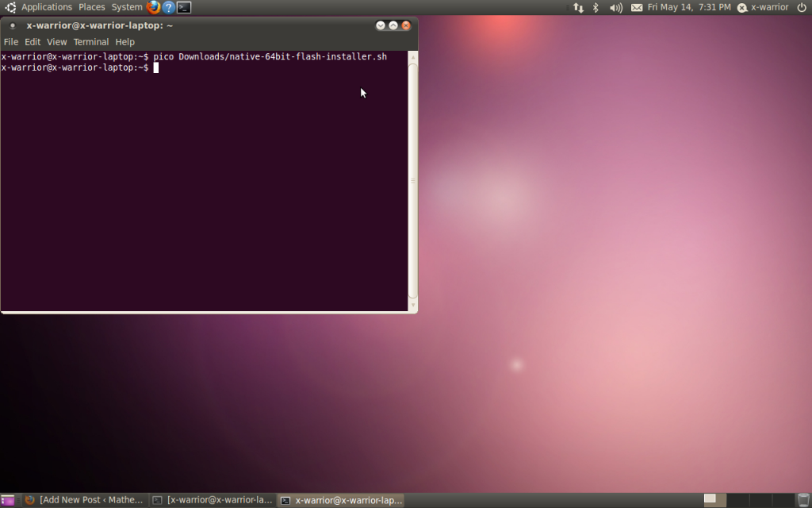This screenshot has height=508, width=812.
Task: Expand the Places menu
Action: coord(92,7)
